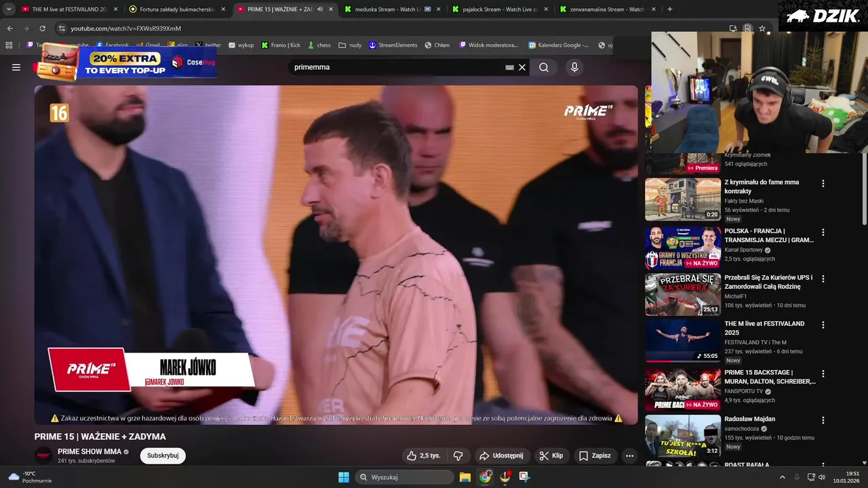Bookmark this page with star icon
The image size is (868, 488).
(x=762, y=28)
